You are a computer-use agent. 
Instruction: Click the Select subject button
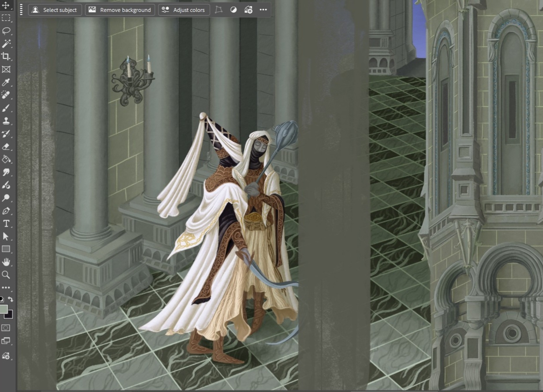[x=55, y=10]
